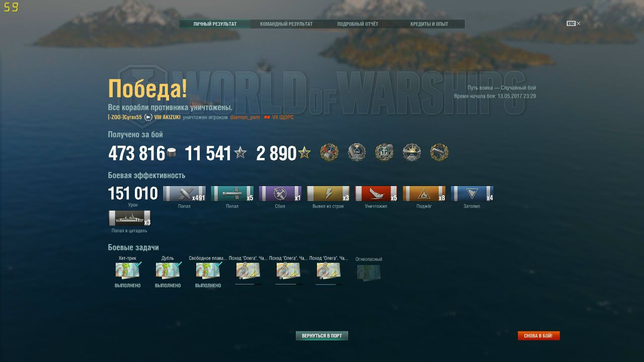Screen dimensions: 644x362
Task: Click the citadel hit x3 ribbon
Action: click(x=129, y=218)
